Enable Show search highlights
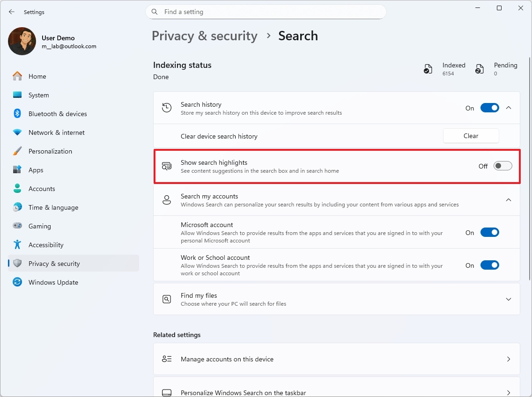This screenshot has width=532, height=397. [502, 166]
